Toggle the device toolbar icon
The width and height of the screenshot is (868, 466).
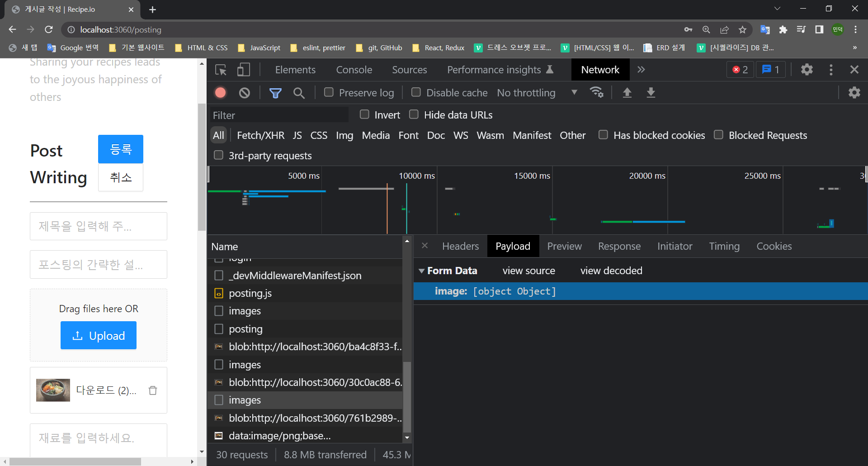(x=244, y=70)
